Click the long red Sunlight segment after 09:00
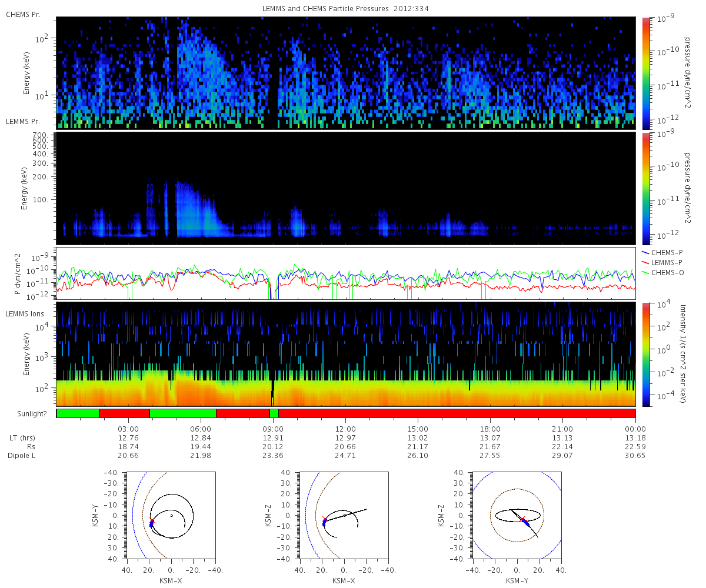This screenshot has height=588, width=706. click(457, 413)
